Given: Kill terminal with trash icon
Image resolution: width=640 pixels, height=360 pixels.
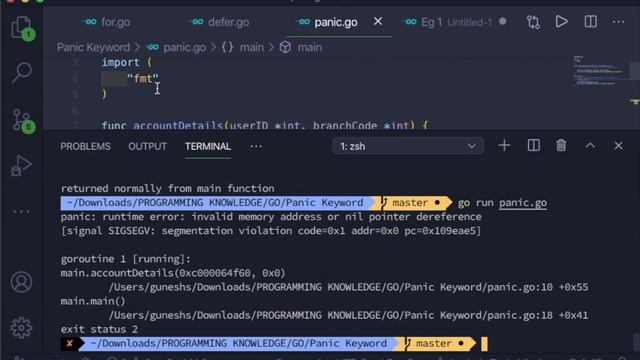Looking at the screenshot, I should (561, 145).
